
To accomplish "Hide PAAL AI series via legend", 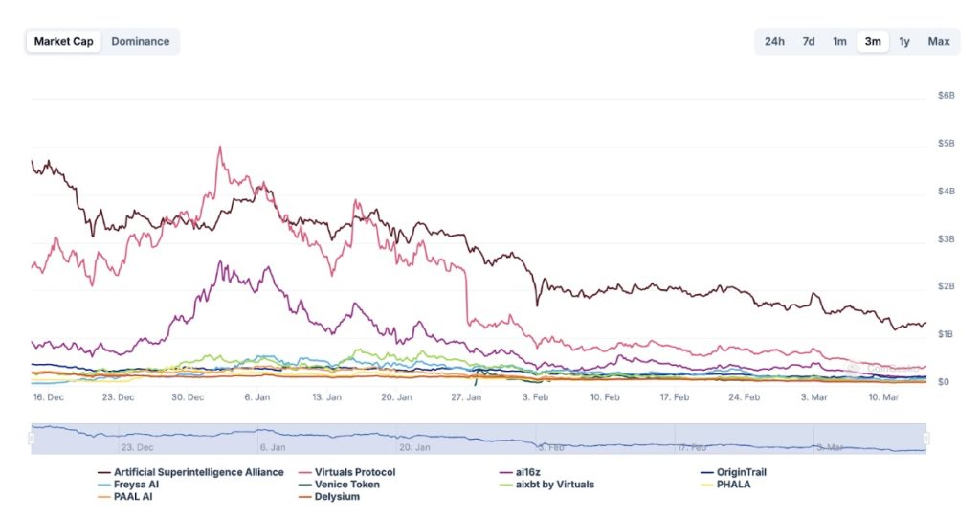I will tap(125, 497).
